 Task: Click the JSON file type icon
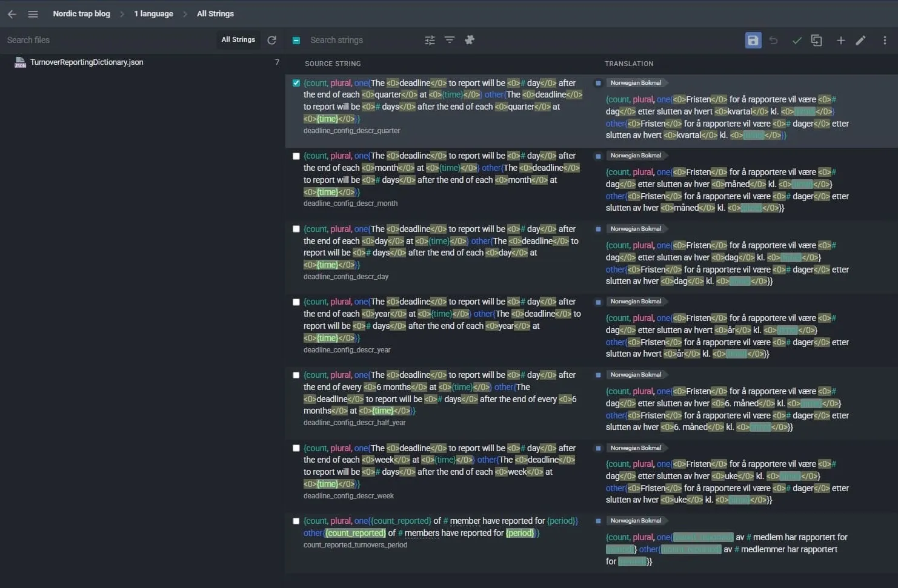tap(20, 62)
